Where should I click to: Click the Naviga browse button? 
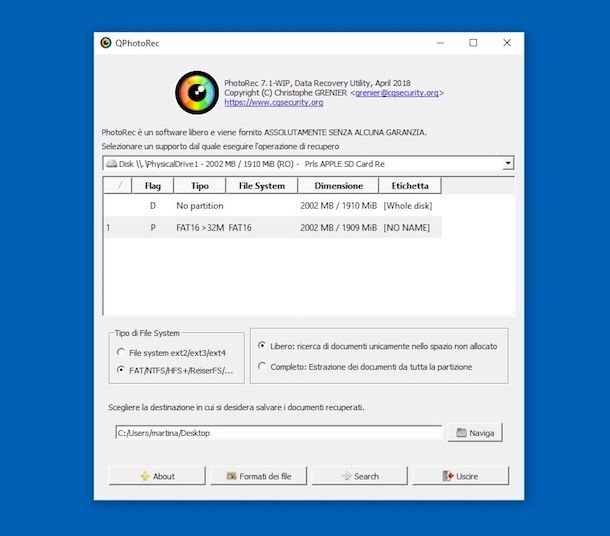[475, 433]
